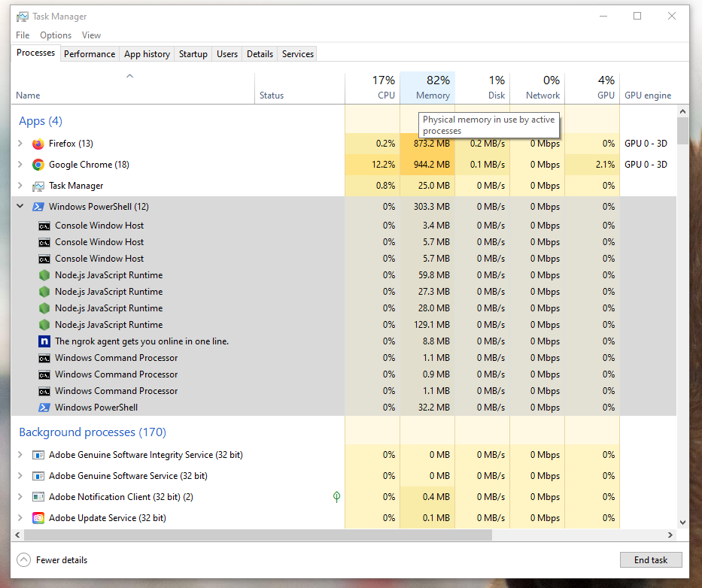
Task: Click the ngrok agent process icon
Action: (44, 341)
